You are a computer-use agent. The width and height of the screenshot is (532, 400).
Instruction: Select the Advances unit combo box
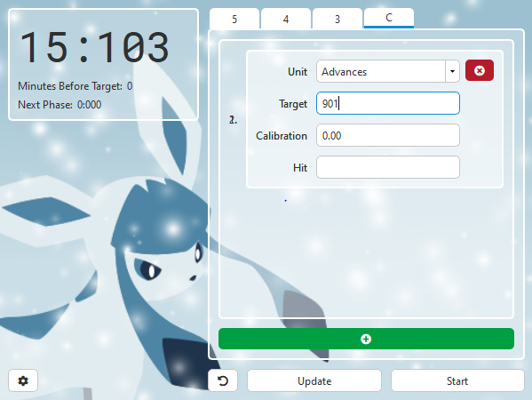(x=388, y=71)
